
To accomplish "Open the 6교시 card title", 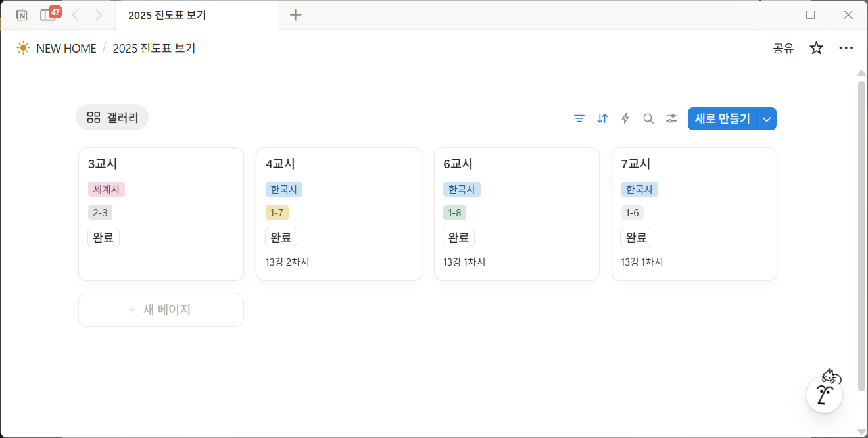I will point(458,164).
